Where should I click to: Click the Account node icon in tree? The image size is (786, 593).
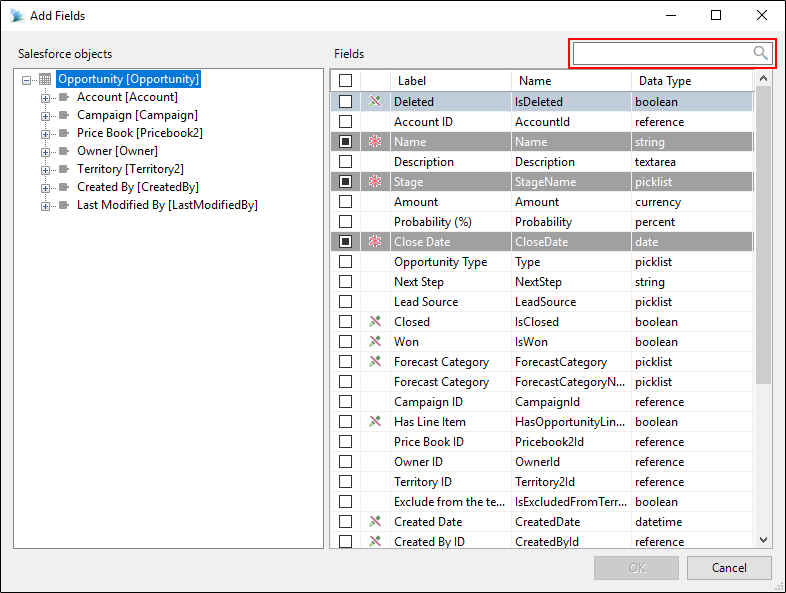64,97
